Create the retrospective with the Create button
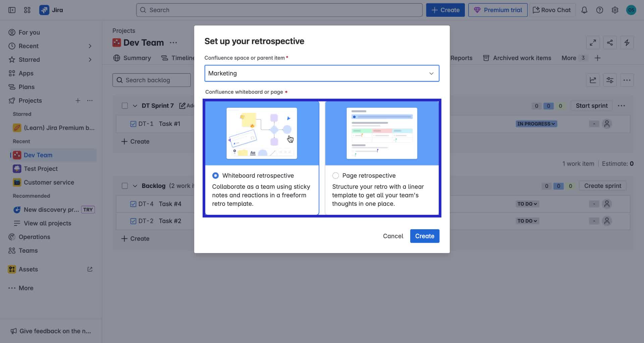Viewport: 644px width, 343px height. (424, 236)
